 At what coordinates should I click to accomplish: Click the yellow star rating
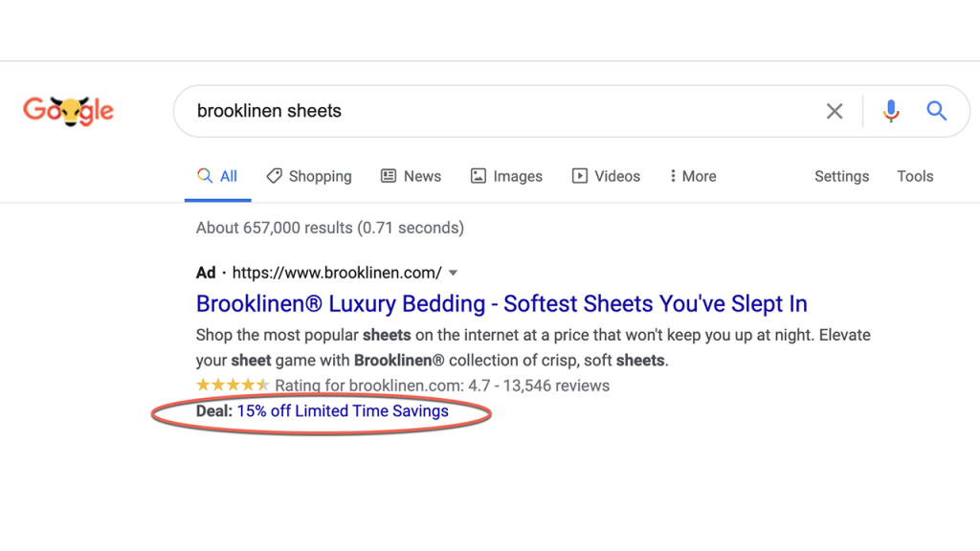232,385
